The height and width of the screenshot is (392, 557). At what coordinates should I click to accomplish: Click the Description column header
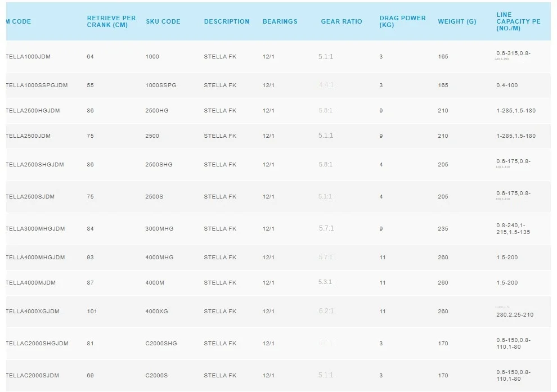(x=226, y=21)
